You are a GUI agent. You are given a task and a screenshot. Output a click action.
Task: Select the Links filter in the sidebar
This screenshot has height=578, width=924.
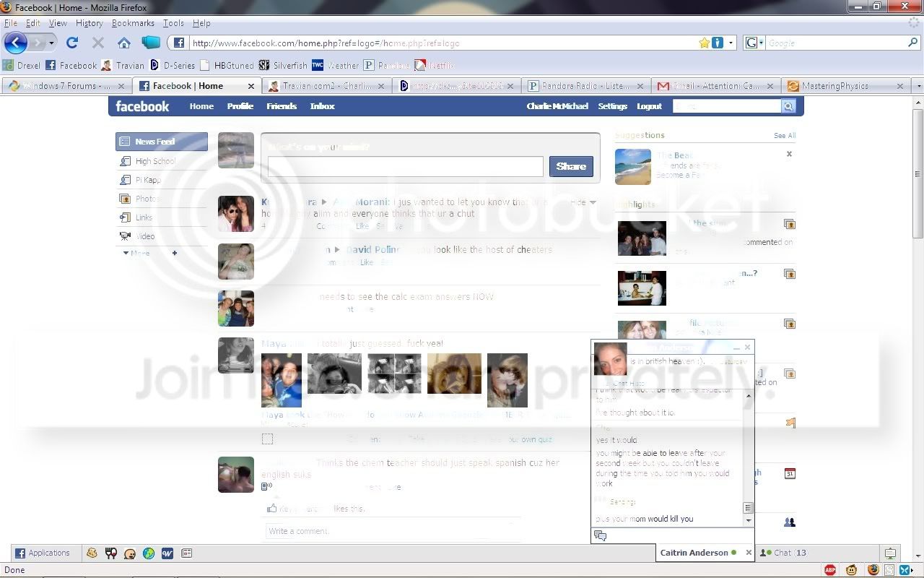[162, 217]
